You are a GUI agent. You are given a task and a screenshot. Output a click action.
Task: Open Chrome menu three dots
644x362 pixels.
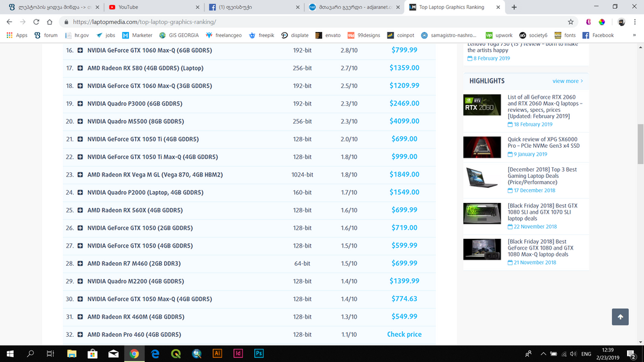pyautogui.click(x=635, y=22)
